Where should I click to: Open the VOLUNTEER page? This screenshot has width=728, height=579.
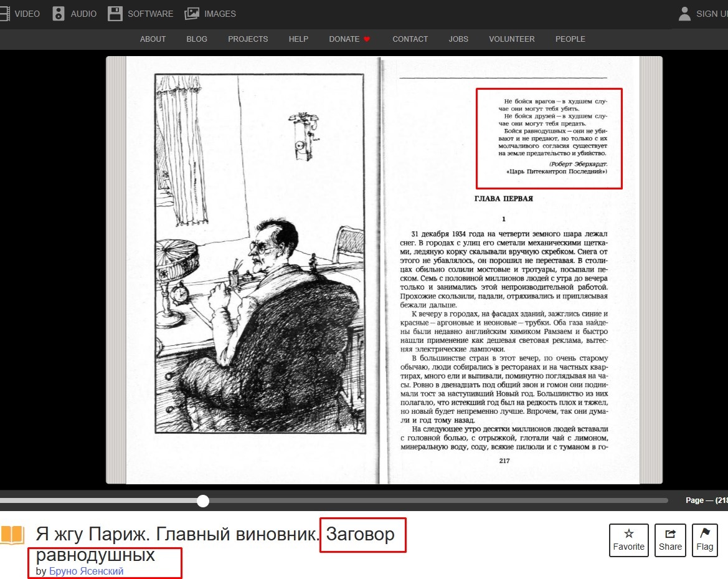pos(512,39)
